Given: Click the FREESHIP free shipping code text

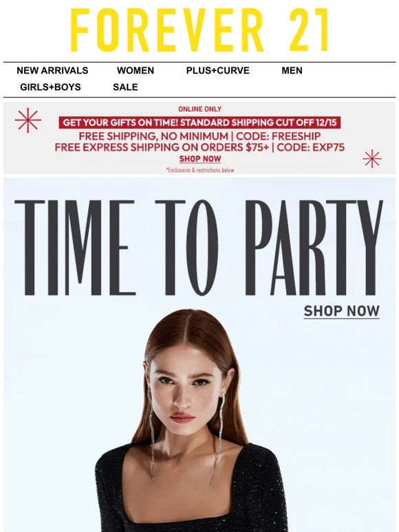Looking at the screenshot, I should pos(199,136).
